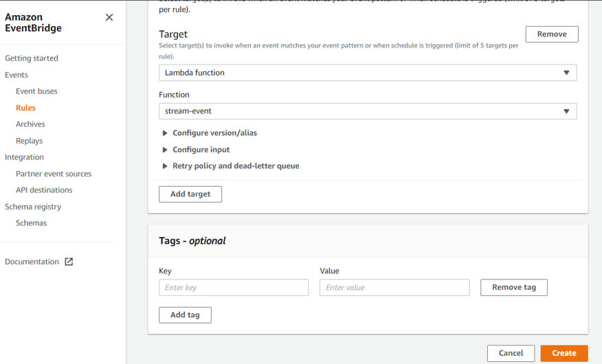Open the Rules section
602x364 pixels.
(25, 108)
